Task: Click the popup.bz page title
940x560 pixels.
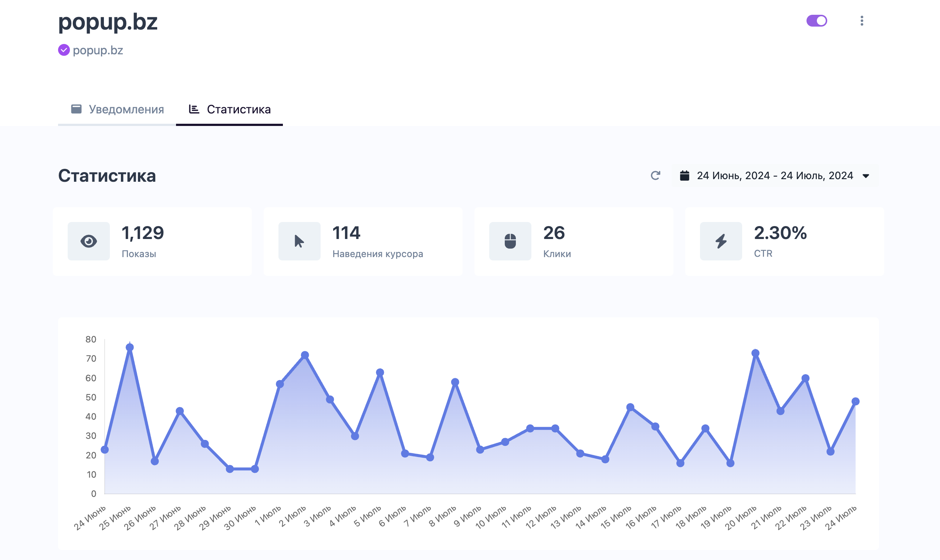Action: pos(108,21)
